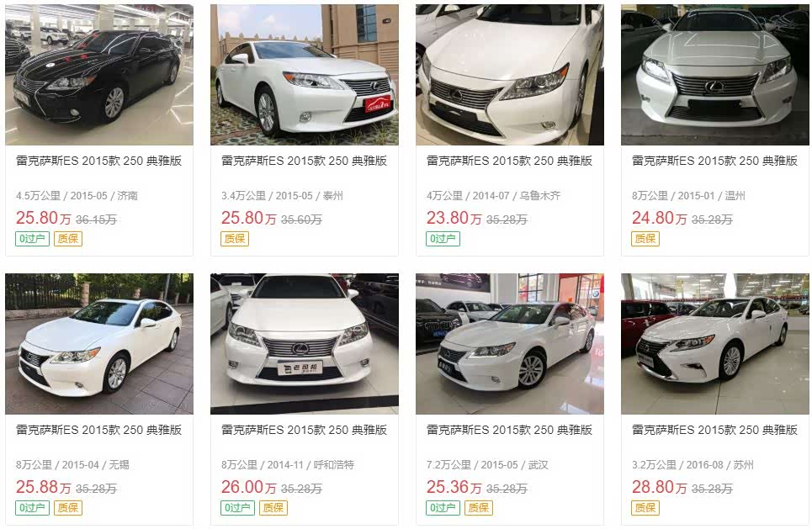Click the 质保 badge on 呼和浩特 listing
This screenshot has height=529, width=812.
tap(273, 508)
